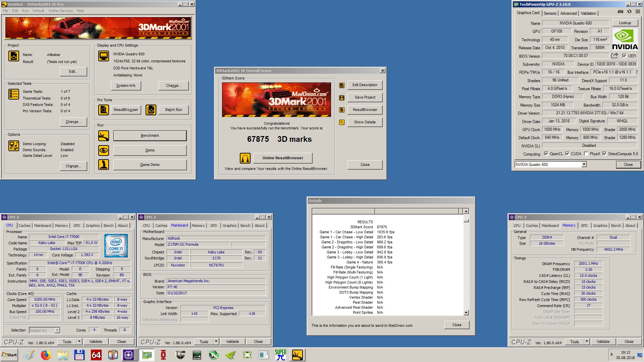Open the Online Services menu
644x362 pixels.
(60, 11)
